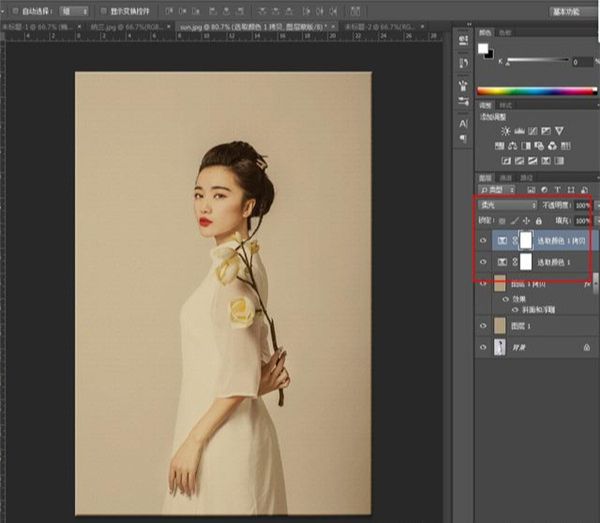The width and height of the screenshot is (600, 523).
Task: Select the 背景 layer thumbnail
Action: (x=499, y=347)
